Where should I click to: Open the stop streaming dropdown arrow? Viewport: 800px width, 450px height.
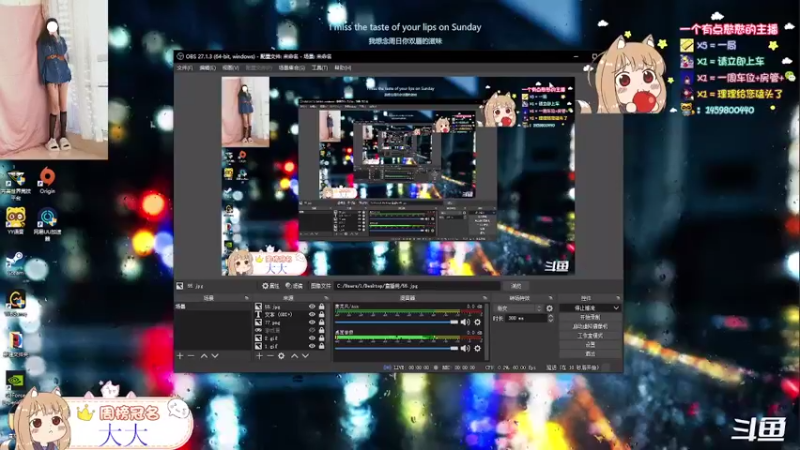[616, 308]
